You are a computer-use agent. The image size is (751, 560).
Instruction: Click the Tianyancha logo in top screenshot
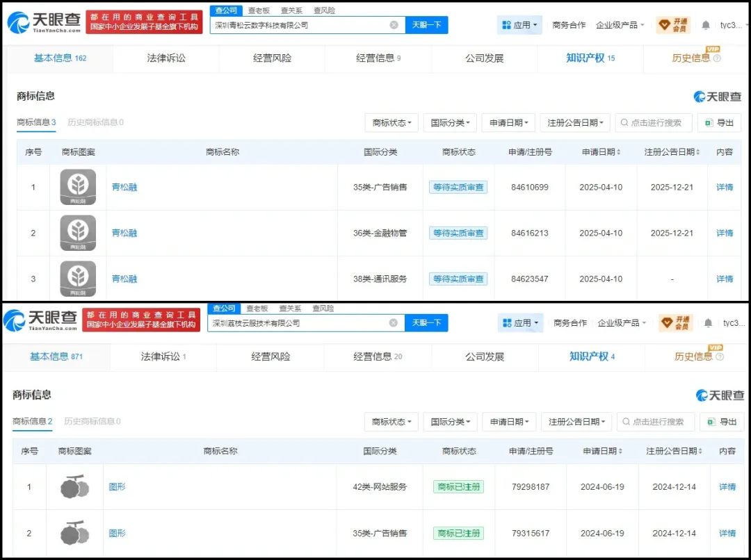pos(44,22)
